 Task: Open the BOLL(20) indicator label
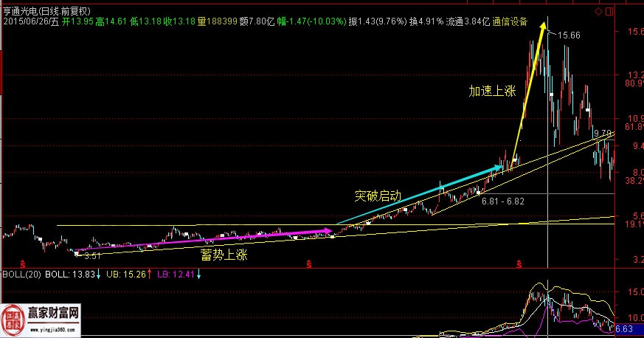click(x=20, y=275)
